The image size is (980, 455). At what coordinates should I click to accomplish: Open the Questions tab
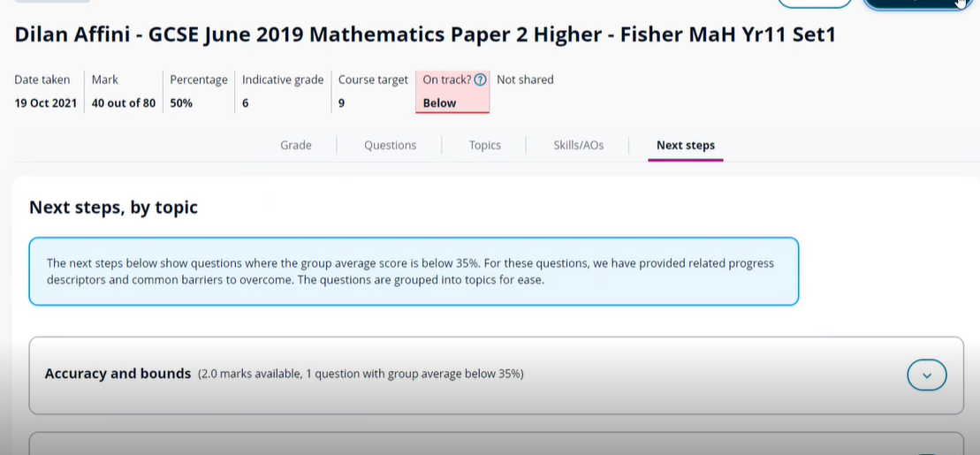point(390,145)
